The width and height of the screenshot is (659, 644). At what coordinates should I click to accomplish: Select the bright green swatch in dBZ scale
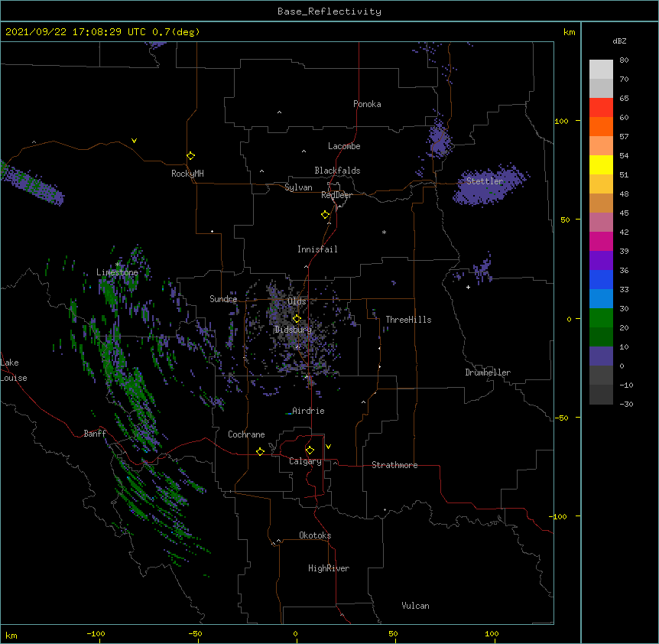coord(601,318)
